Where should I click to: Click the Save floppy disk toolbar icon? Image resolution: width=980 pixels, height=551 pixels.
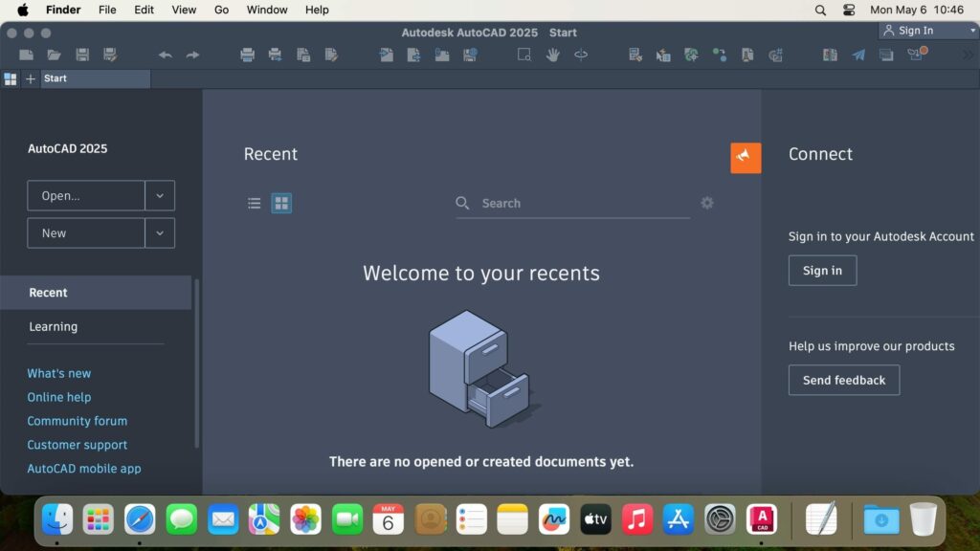82,55
